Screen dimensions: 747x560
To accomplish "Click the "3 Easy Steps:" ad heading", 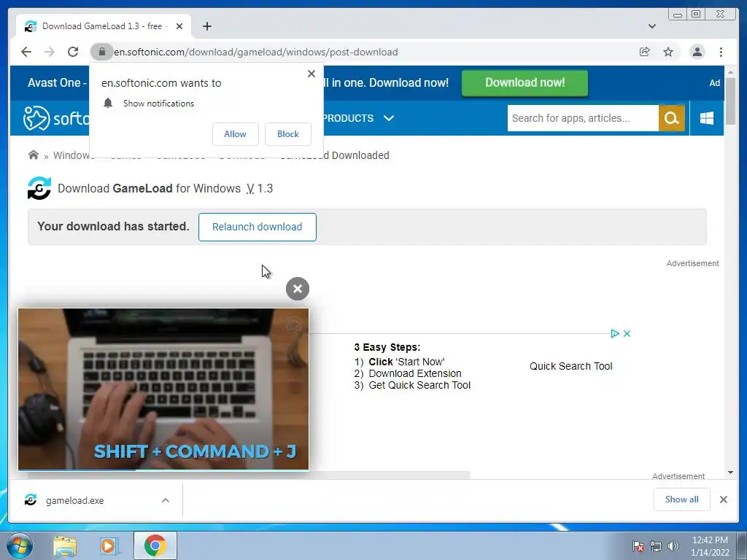I will coord(387,347).
